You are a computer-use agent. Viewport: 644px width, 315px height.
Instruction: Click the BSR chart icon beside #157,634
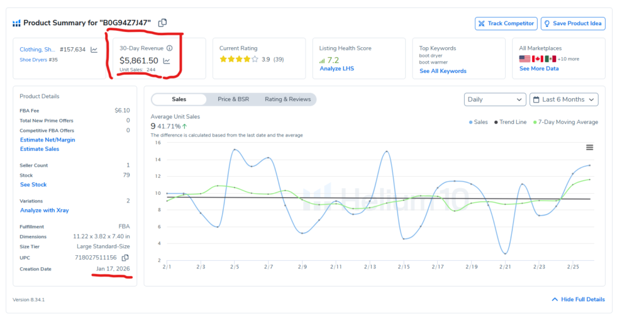[94, 50]
